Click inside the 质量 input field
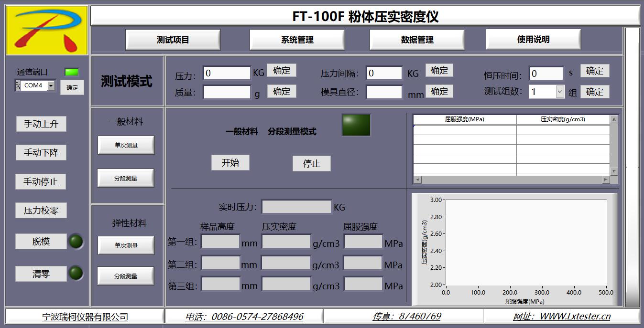Image resolution: width=644 pixels, height=328 pixels. 227,92
